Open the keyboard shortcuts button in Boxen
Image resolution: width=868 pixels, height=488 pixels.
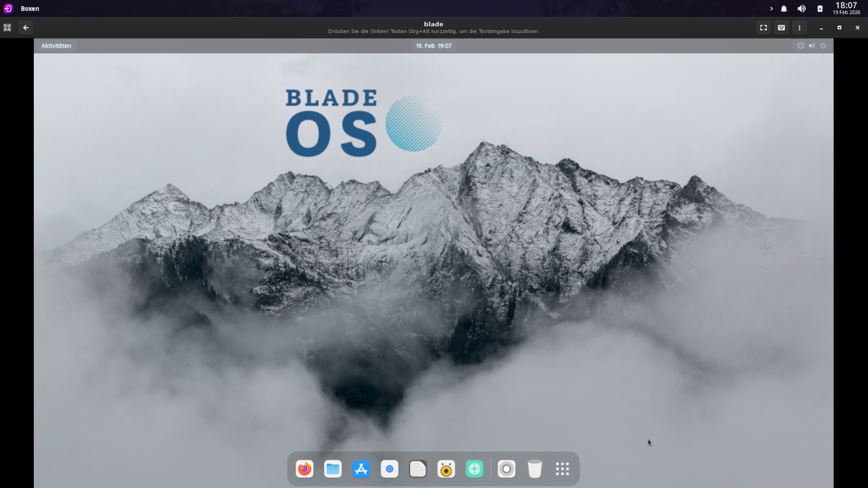click(x=781, y=28)
